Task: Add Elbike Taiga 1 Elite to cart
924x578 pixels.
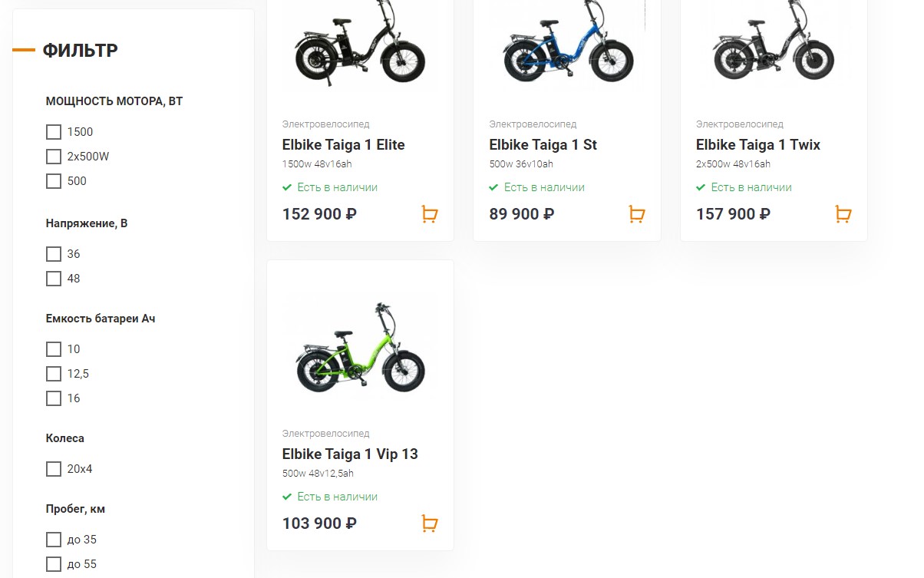Action: point(430,214)
